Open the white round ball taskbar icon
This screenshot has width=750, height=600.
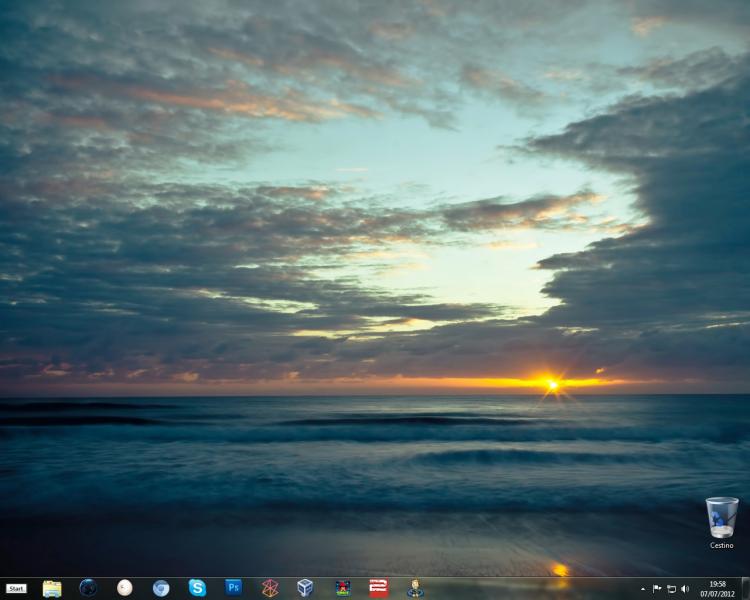[124, 588]
